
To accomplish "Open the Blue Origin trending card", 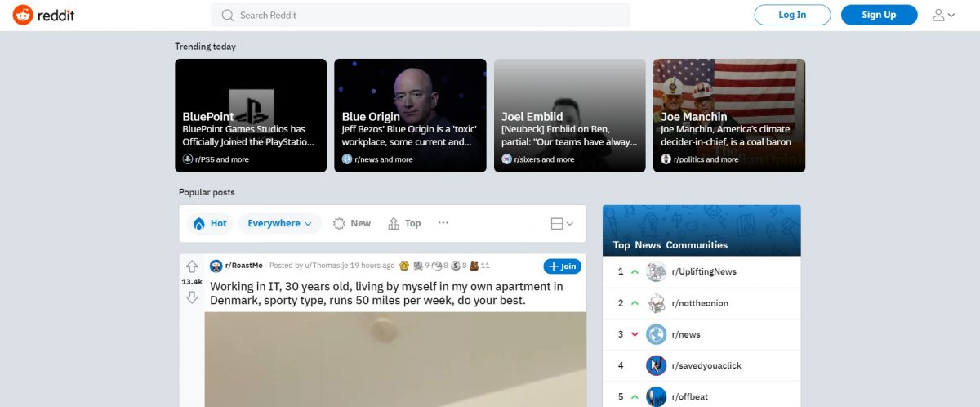I will point(410,115).
